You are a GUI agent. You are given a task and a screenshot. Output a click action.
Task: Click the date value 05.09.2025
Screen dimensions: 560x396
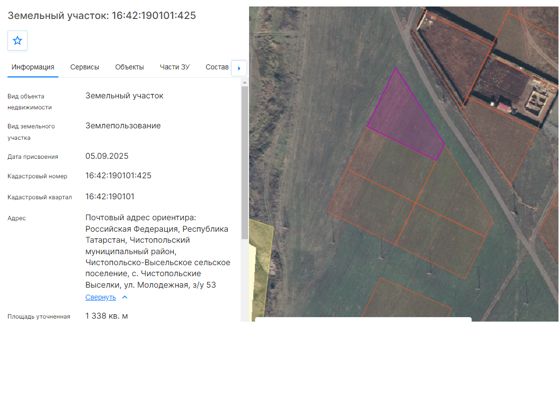click(x=107, y=156)
